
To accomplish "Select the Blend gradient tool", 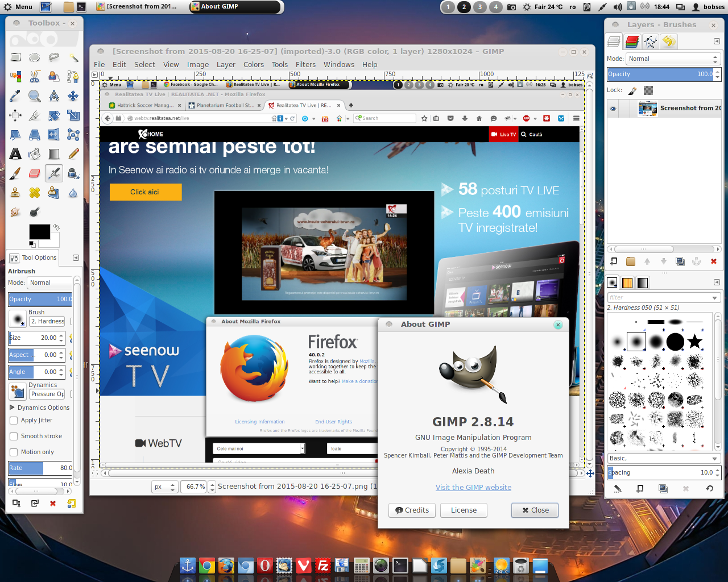I will tap(54, 154).
